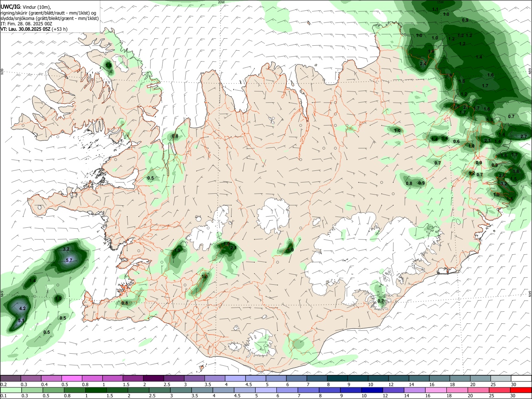
Task: Select the 2.7 precipitation value near the east edge
Action: [523, 136]
